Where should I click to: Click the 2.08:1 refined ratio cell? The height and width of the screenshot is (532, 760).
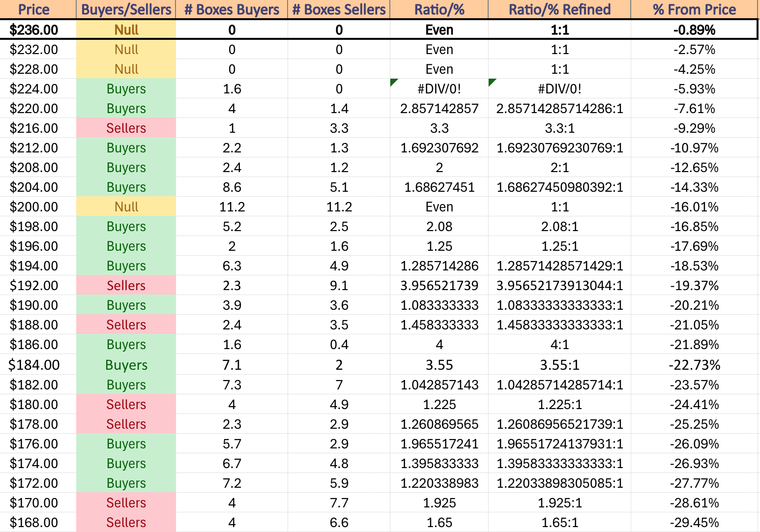[559, 226]
